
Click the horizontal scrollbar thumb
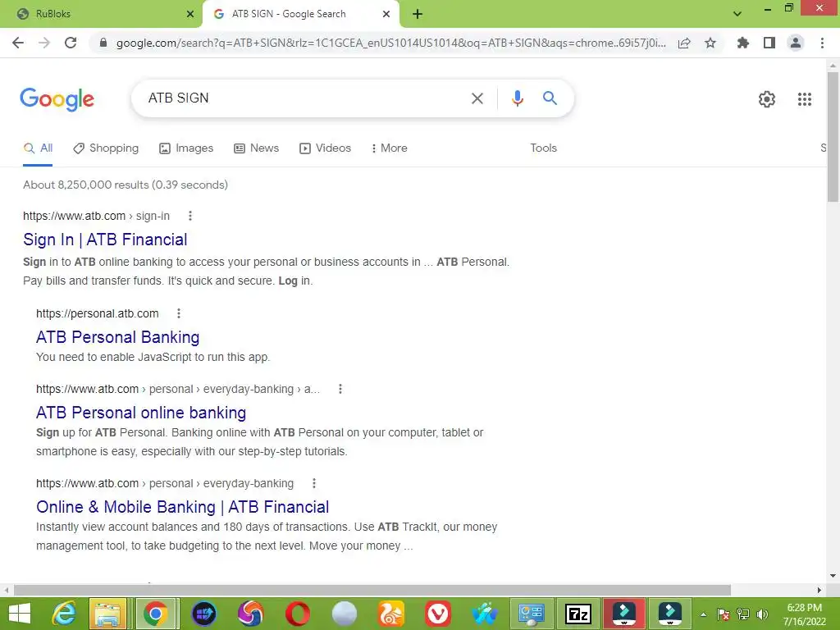[x=372, y=590]
